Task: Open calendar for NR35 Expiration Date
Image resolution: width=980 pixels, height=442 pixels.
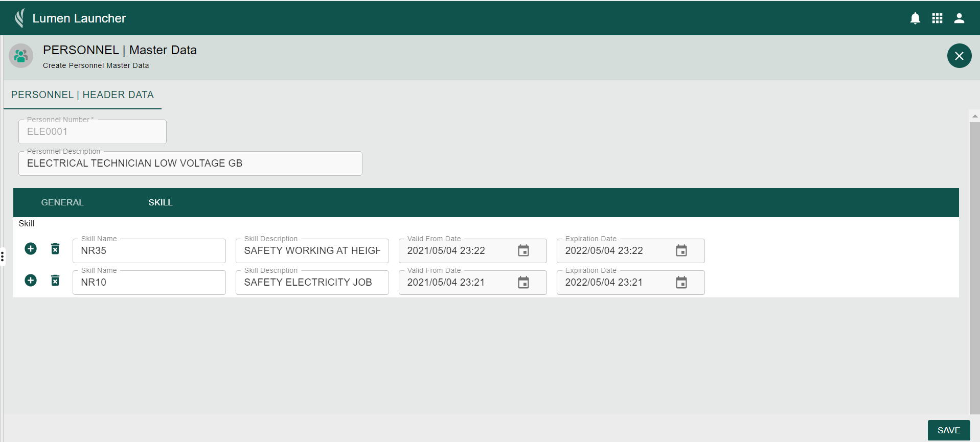Action: click(681, 251)
